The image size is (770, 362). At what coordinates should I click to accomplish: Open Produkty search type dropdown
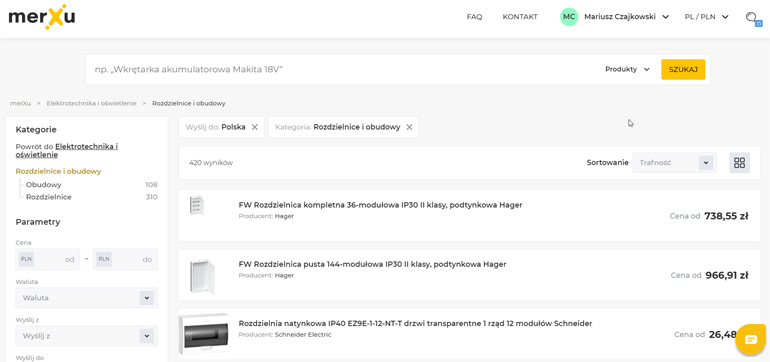point(627,69)
